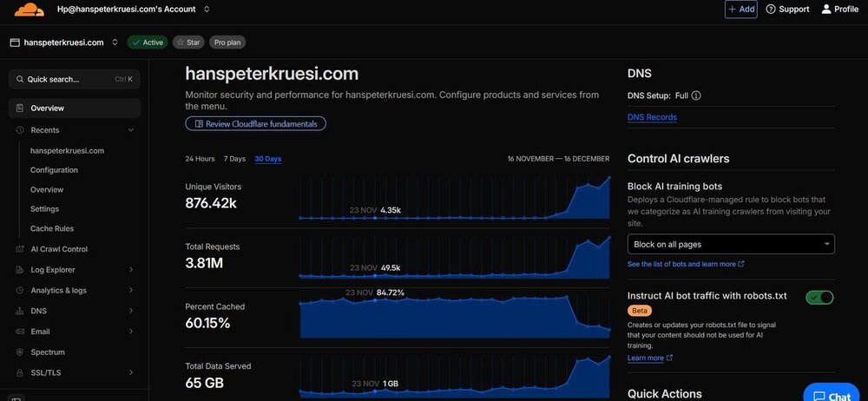Open Overview under Recents
The image size is (868, 401).
coord(47,189)
